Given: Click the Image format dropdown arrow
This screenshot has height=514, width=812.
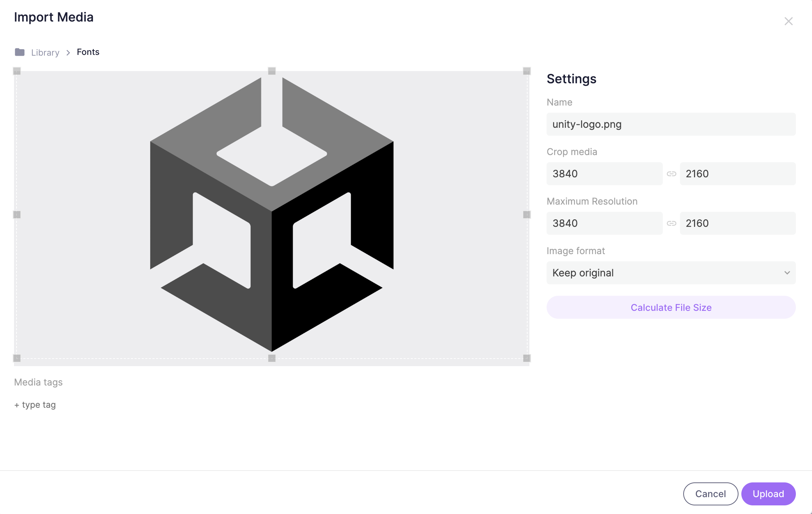Looking at the screenshot, I should [x=787, y=273].
